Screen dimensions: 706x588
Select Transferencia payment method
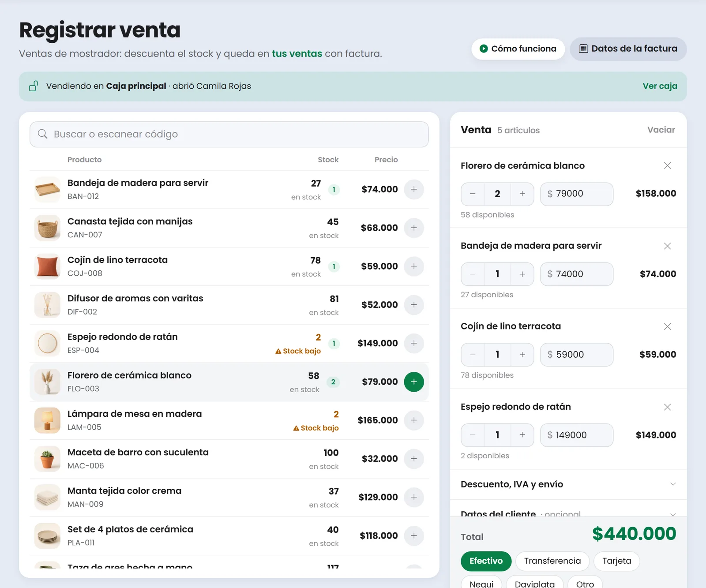552,561
